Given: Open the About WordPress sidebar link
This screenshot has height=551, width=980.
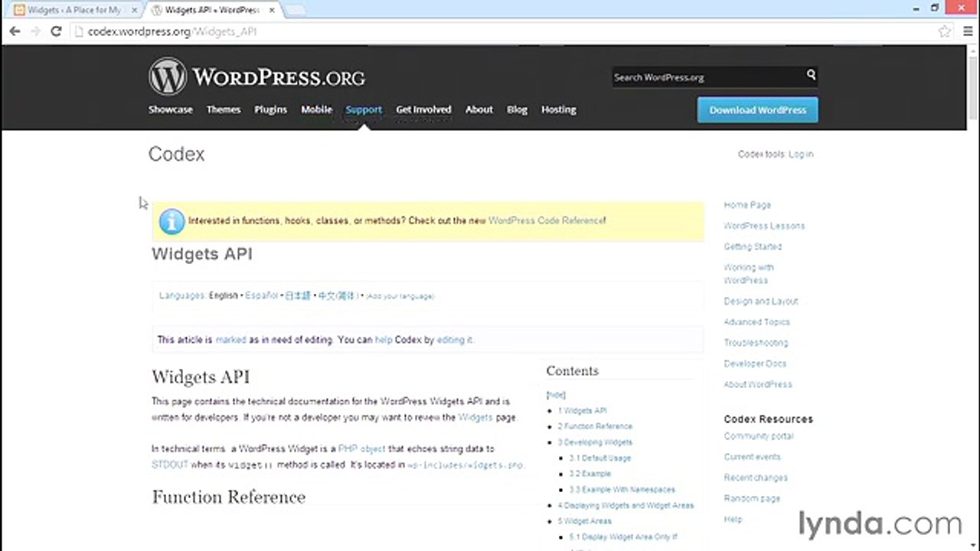Looking at the screenshot, I should [758, 384].
